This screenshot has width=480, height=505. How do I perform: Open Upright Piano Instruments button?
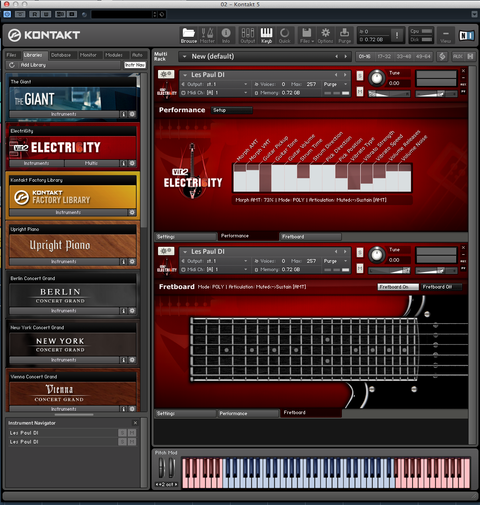click(64, 262)
